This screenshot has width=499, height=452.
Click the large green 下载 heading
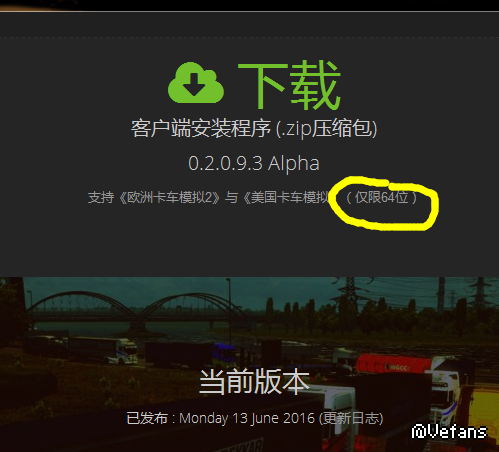[x=289, y=85]
